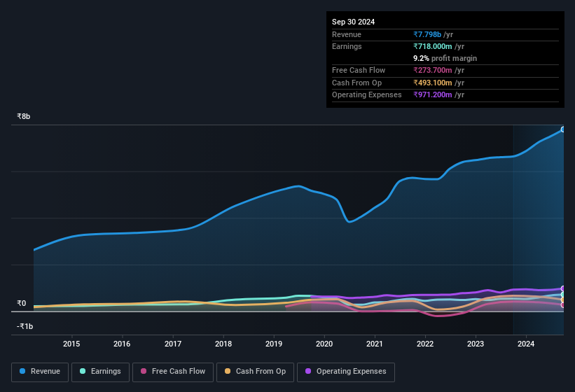Screen dimensions: 575x392
Task: Click the Cash From Op orange endpoint marker
Action: (563, 300)
